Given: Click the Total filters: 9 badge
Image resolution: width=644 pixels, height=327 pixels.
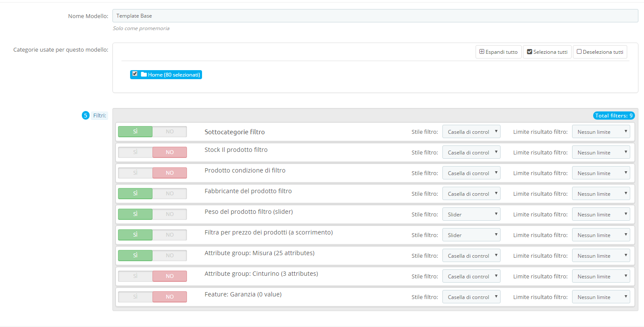Looking at the screenshot, I should tap(614, 115).
